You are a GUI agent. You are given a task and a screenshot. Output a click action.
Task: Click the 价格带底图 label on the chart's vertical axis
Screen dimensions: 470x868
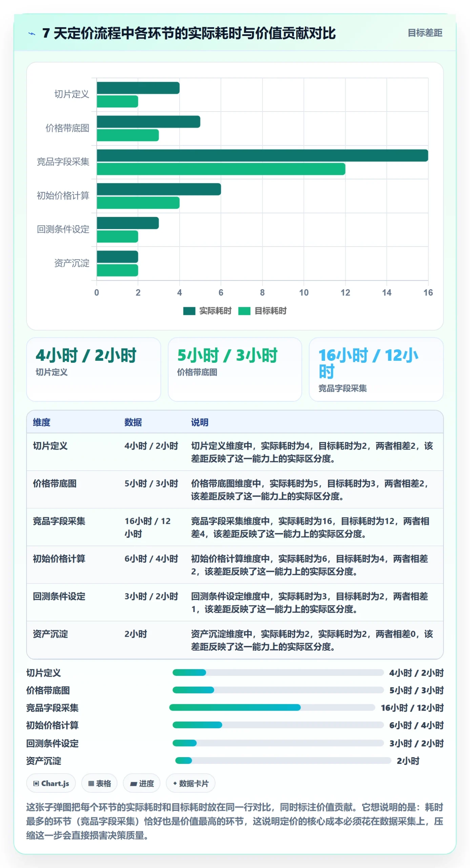point(67,128)
